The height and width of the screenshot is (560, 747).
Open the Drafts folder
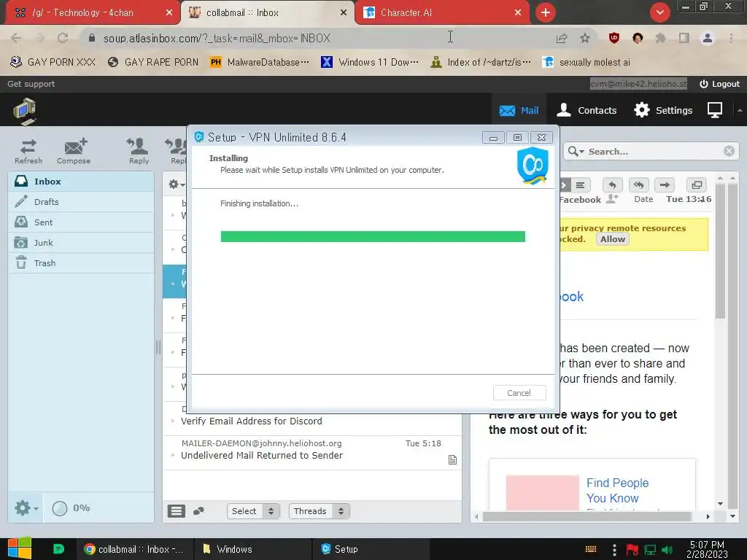81,202
